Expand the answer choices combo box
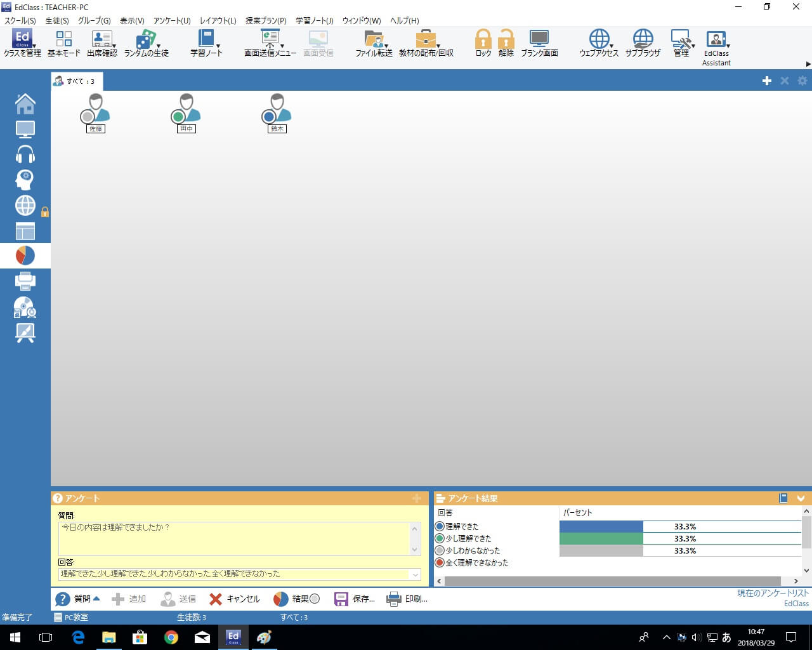Screen dimensions: 812x650 pyautogui.click(x=416, y=574)
